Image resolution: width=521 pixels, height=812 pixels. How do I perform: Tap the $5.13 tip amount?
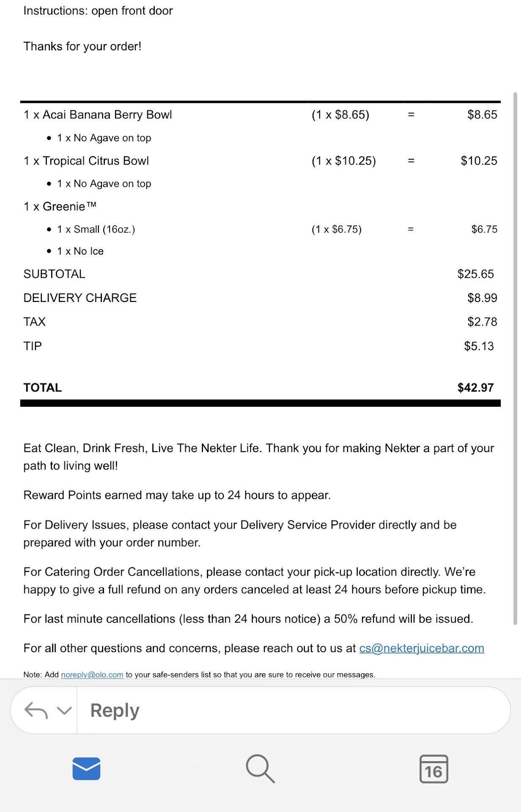479,346
